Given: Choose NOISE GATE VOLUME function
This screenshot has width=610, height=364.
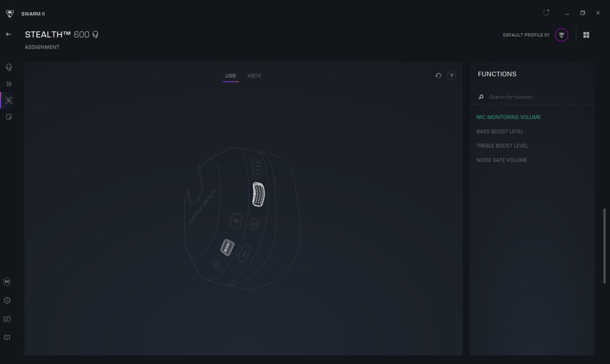Looking at the screenshot, I should click(x=502, y=160).
